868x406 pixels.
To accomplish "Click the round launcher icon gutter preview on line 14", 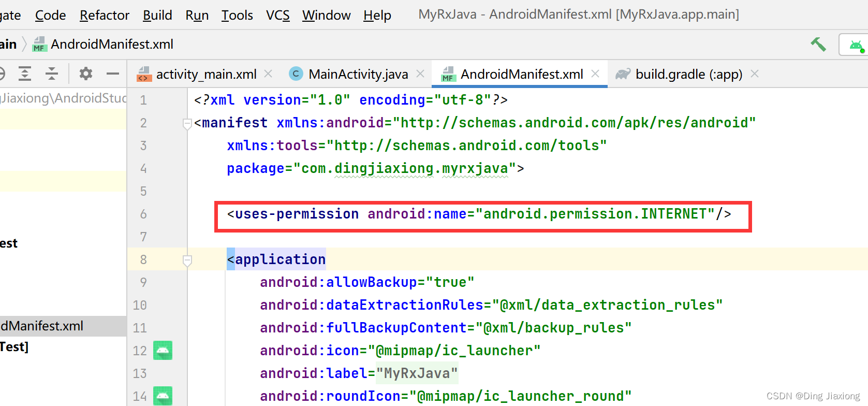I will [163, 396].
